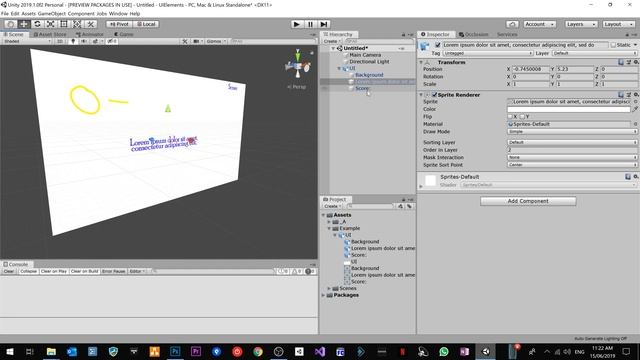Switch to the Game tab
Screen dimensions: 640x360
pyautogui.click(x=124, y=34)
